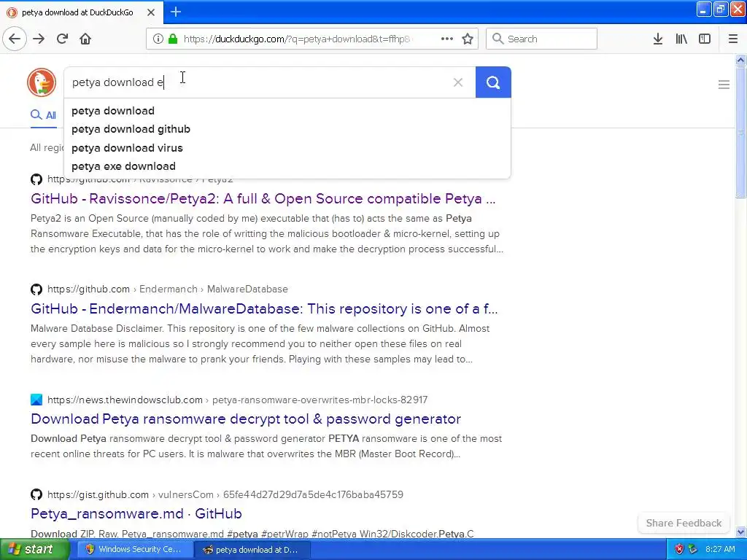Click thewindowsclub result favicon

36,400
